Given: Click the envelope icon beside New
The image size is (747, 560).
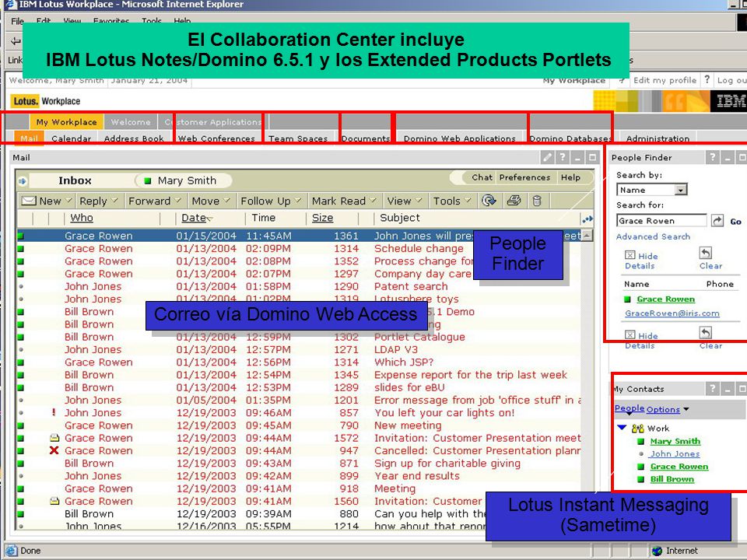Looking at the screenshot, I should pyautogui.click(x=29, y=201).
